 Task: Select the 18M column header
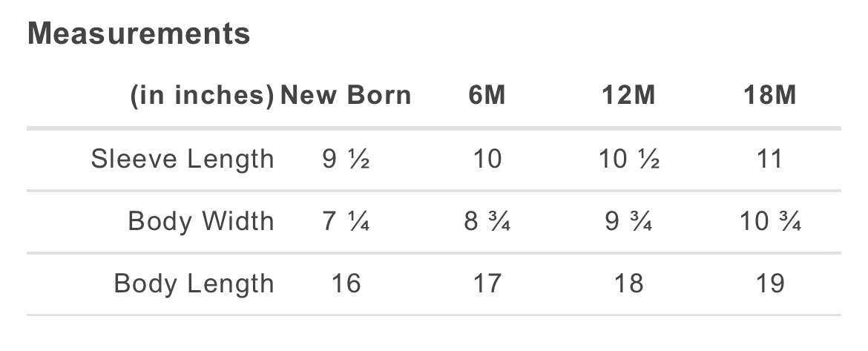[770, 95]
